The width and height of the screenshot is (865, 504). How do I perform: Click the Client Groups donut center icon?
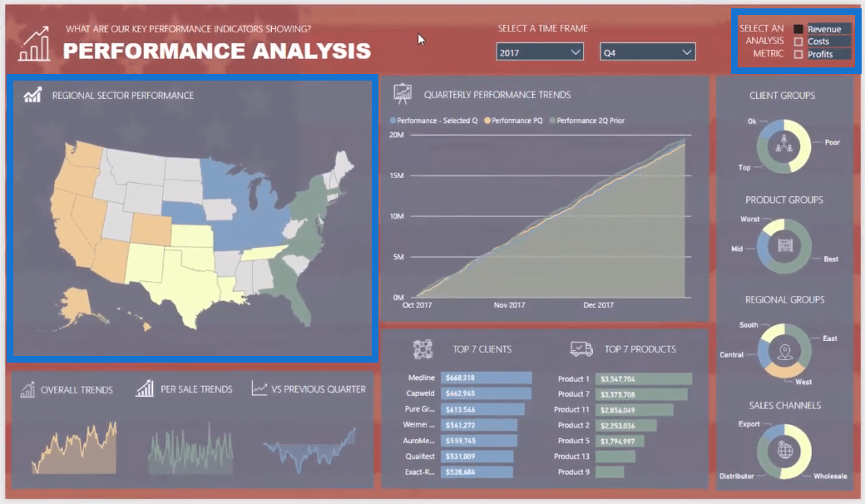click(x=783, y=146)
